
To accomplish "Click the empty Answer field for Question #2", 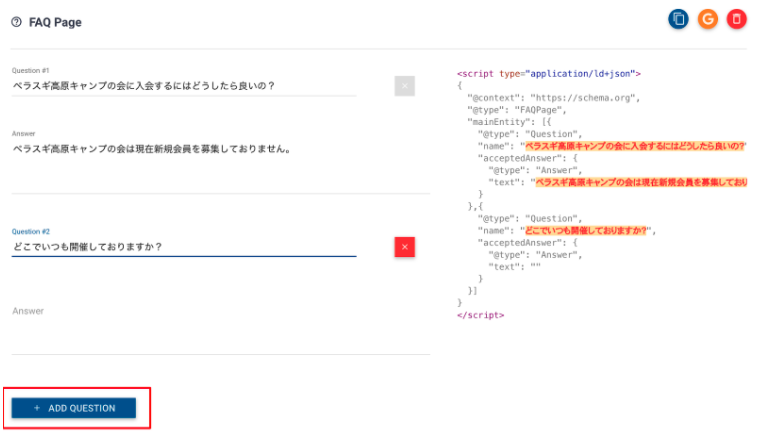I will (220, 330).
